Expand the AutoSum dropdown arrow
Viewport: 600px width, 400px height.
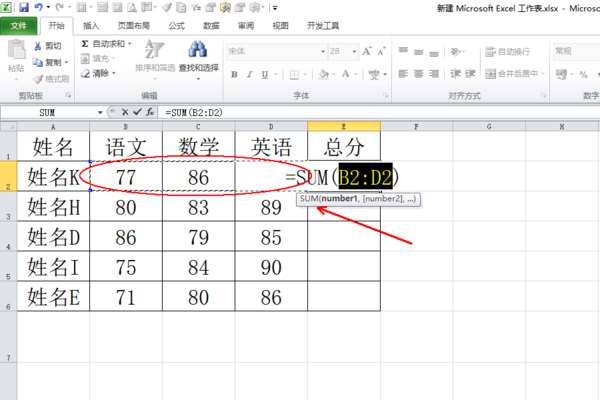tap(130, 44)
